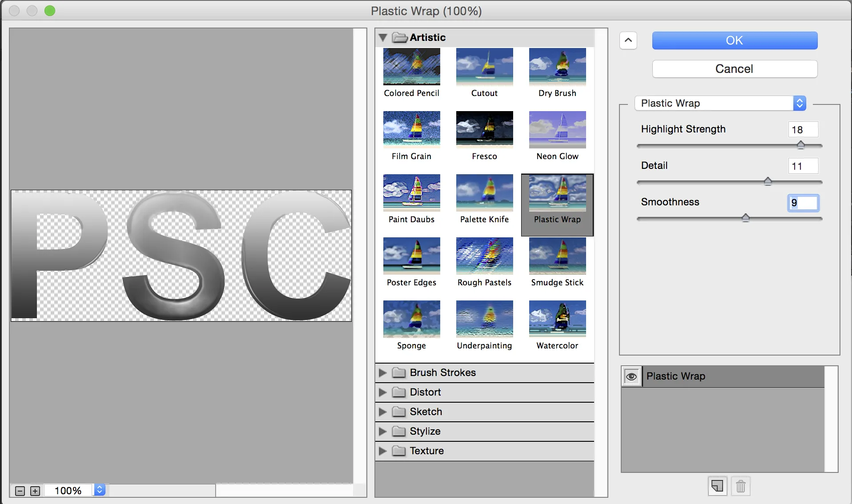Pick the Fresco filter icon
852x504 pixels.
484,130
